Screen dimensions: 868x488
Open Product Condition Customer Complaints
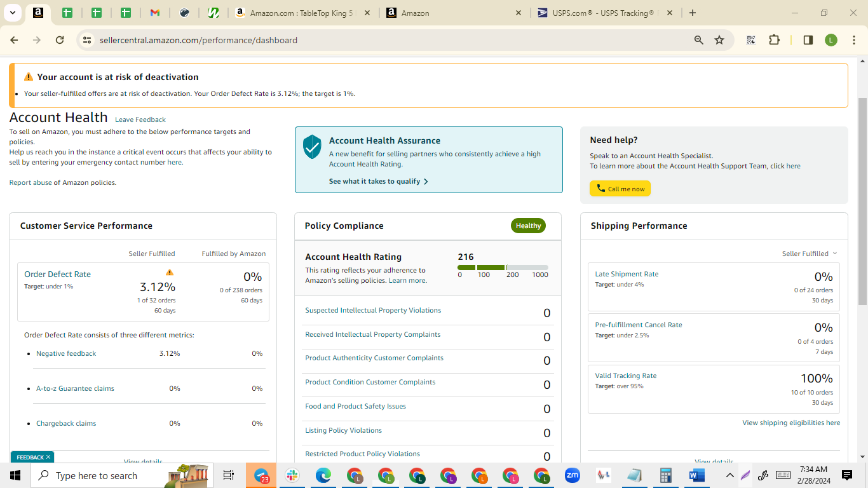370,383
